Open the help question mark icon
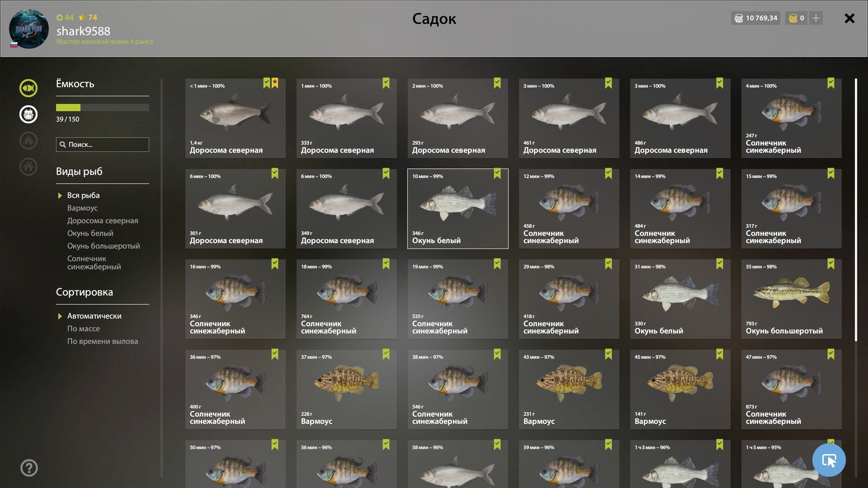The image size is (868, 488). pos(29,468)
